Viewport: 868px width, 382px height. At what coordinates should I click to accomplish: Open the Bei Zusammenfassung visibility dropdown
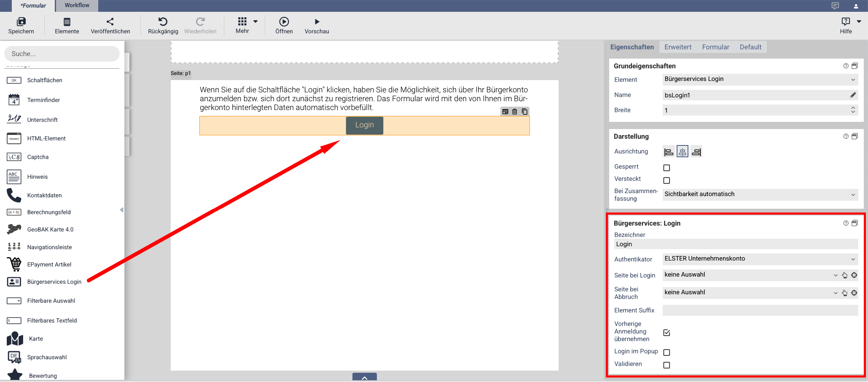pos(760,194)
